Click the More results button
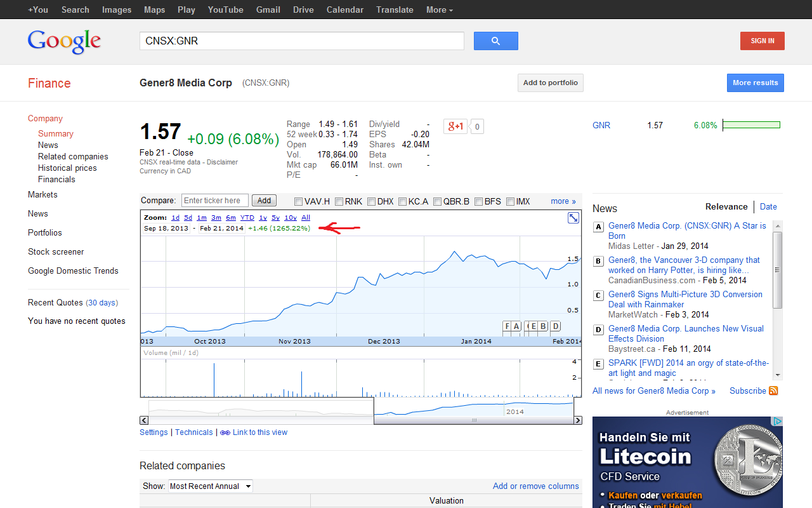Image resolution: width=812 pixels, height=508 pixels. point(756,83)
